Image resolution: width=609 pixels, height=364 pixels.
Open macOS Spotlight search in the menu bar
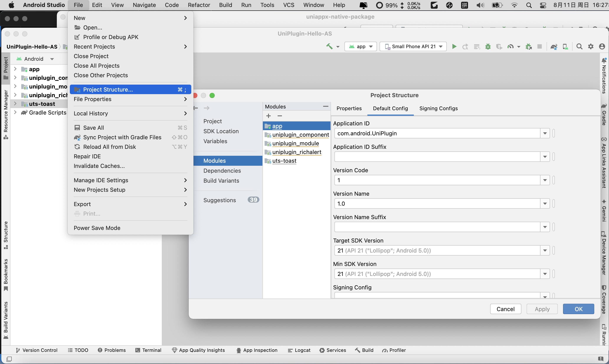pyautogui.click(x=529, y=5)
